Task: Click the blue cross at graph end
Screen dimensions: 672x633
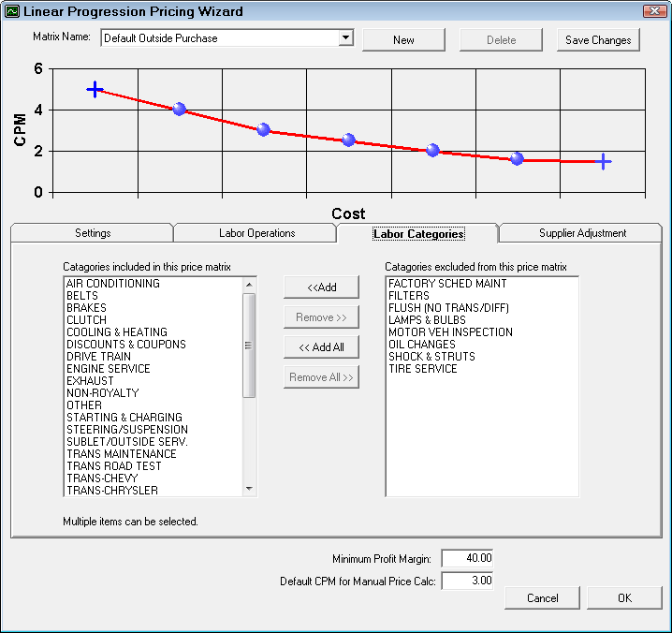Action: 604,162
